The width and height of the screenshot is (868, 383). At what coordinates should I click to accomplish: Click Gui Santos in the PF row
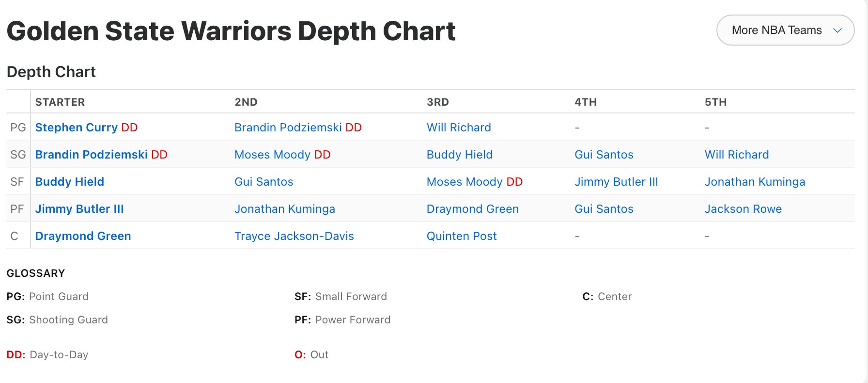coord(604,209)
